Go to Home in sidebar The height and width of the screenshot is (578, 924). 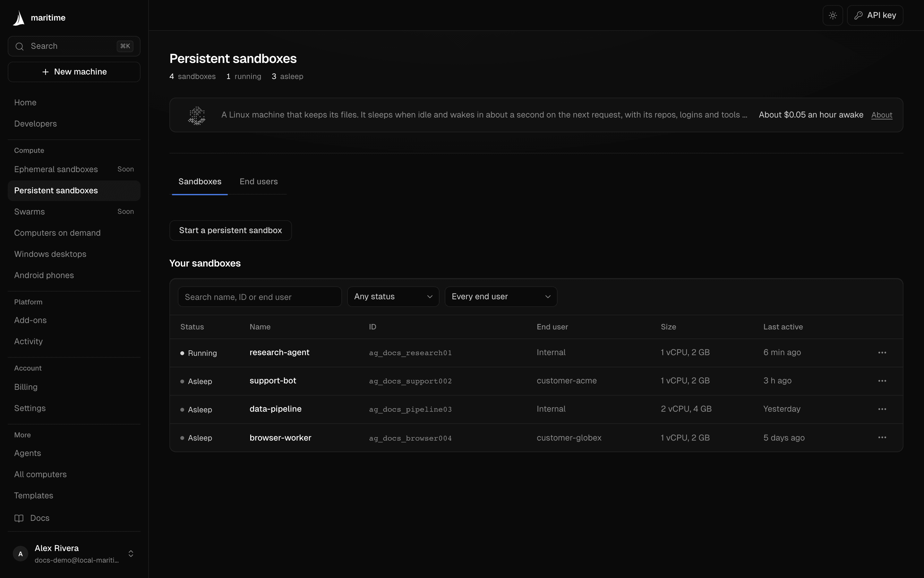74,102
